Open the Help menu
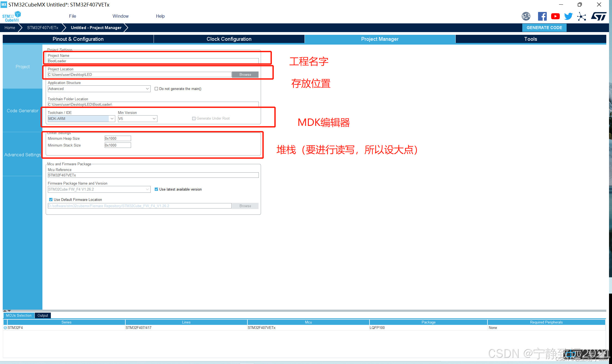This screenshot has width=612, height=364. [x=160, y=16]
